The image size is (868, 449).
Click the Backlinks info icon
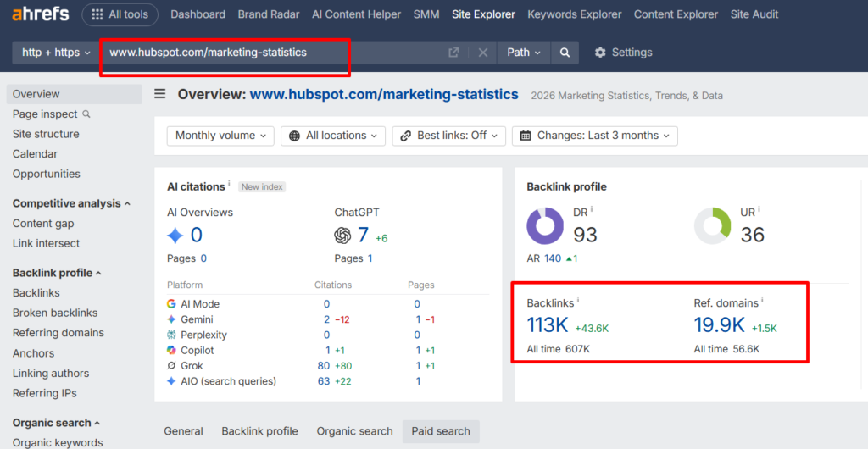pos(578,300)
